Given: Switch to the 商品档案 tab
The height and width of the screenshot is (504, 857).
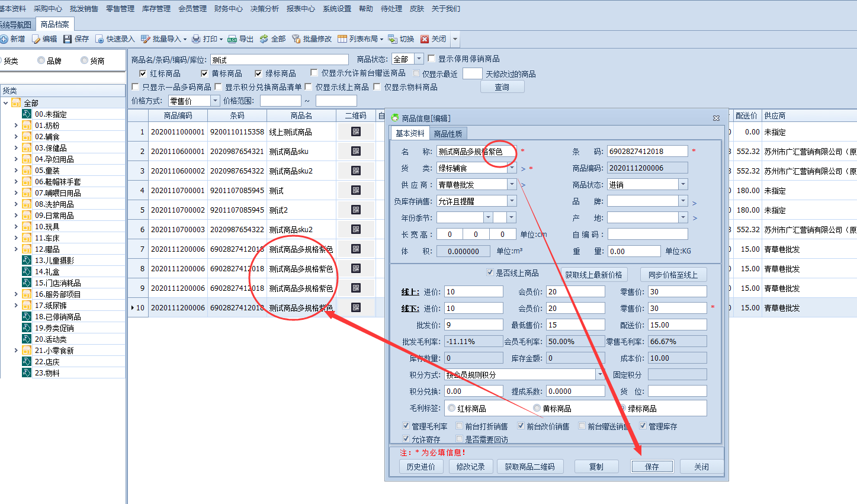Looking at the screenshot, I should point(54,24).
